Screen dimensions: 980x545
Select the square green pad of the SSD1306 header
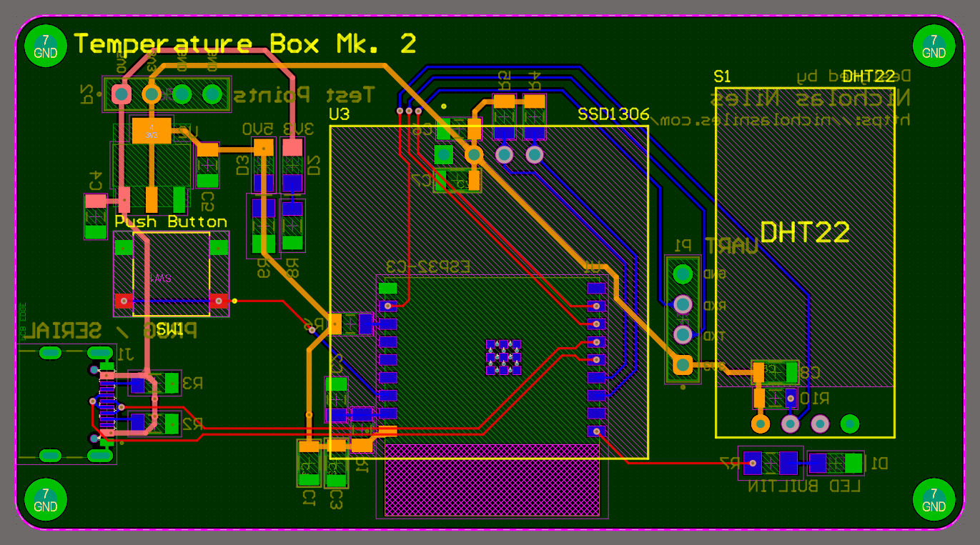pos(443,154)
